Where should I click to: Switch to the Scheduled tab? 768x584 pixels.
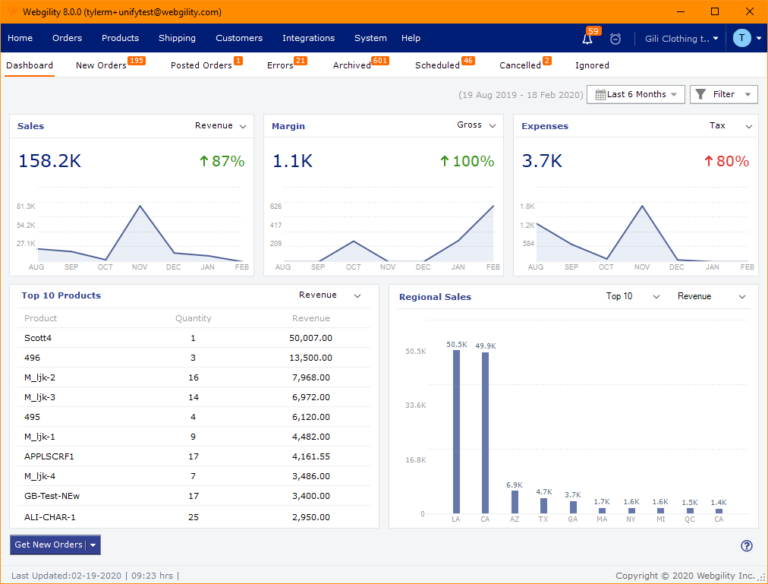click(x=437, y=66)
